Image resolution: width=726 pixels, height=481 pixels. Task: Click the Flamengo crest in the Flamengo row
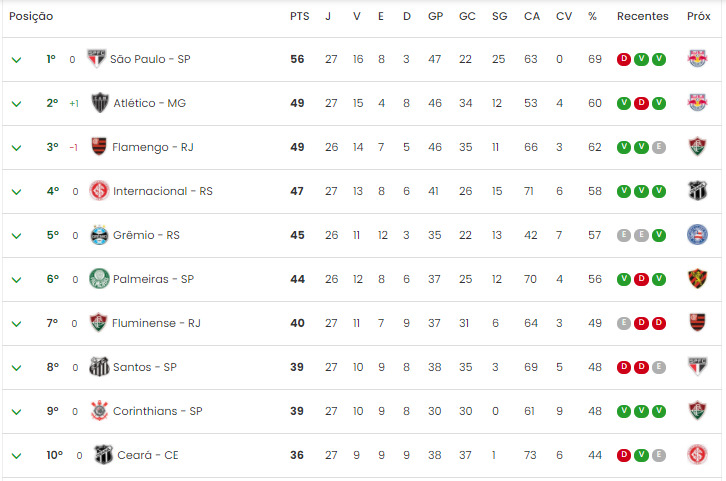(x=99, y=147)
